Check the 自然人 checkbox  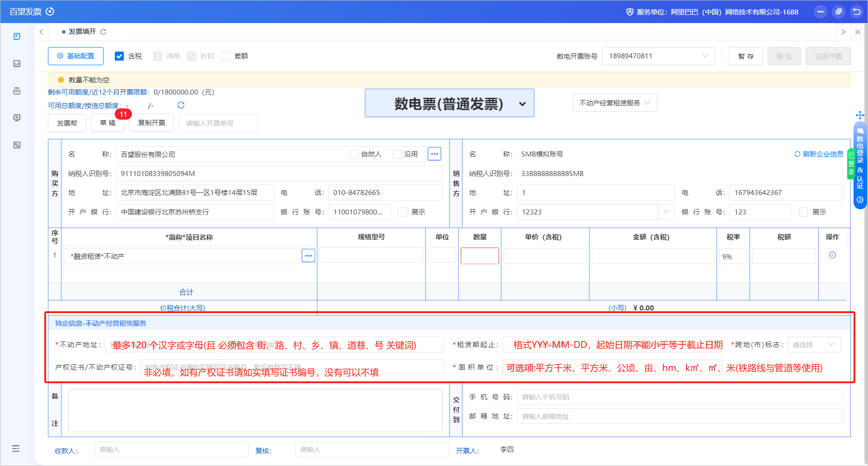point(354,154)
